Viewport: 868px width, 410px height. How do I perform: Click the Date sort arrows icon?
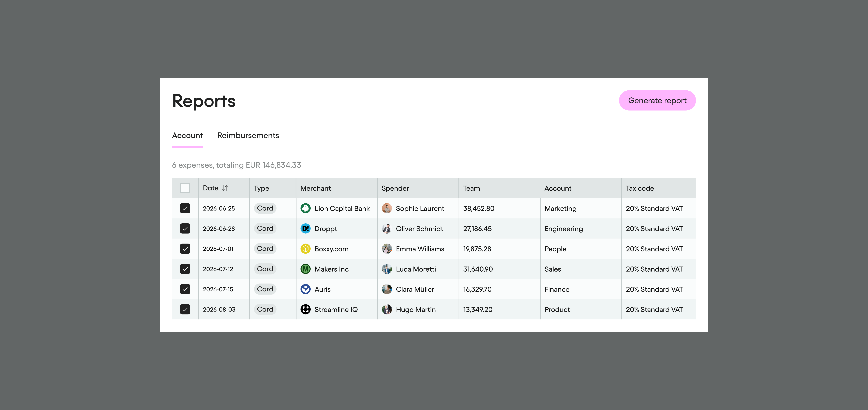click(225, 188)
